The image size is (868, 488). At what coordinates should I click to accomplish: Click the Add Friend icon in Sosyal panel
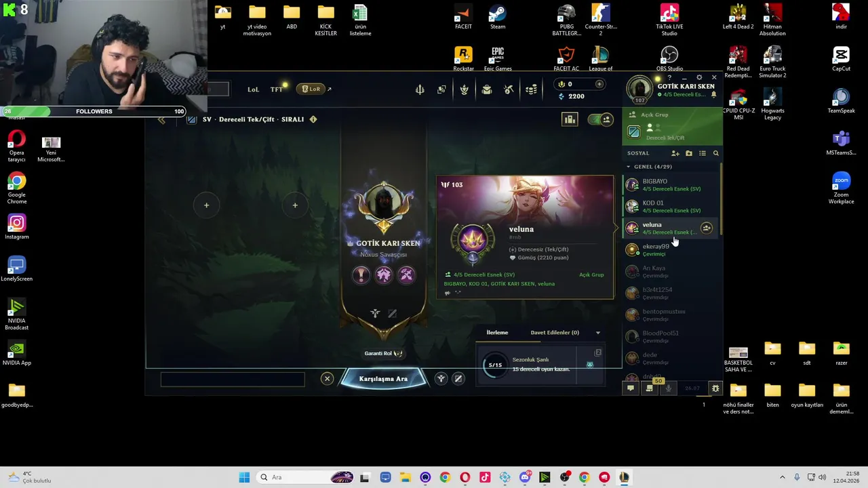coord(675,153)
